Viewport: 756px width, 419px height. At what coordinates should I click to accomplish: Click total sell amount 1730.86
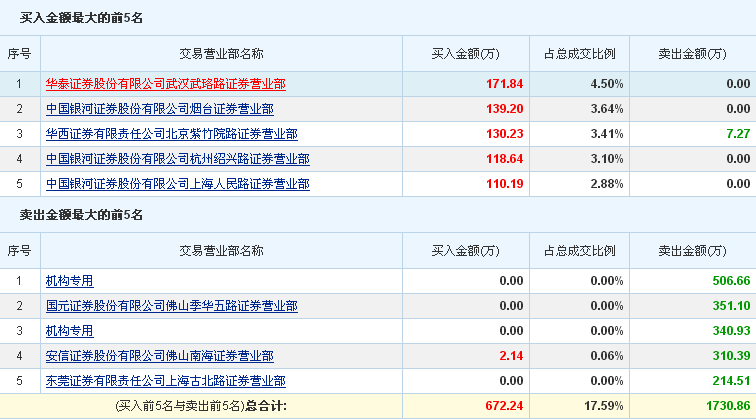[x=728, y=406]
